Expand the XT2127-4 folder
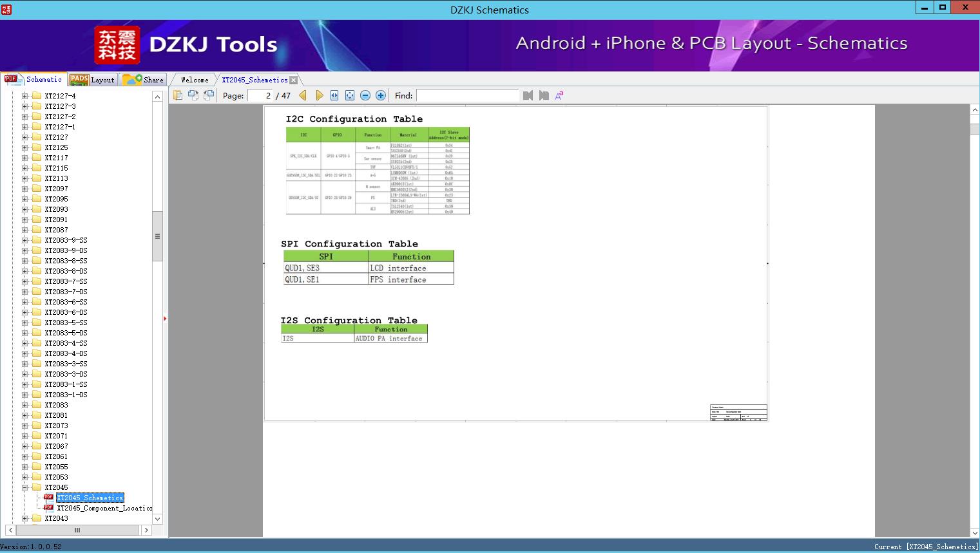Image resolution: width=980 pixels, height=553 pixels. pyautogui.click(x=25, y=96)
